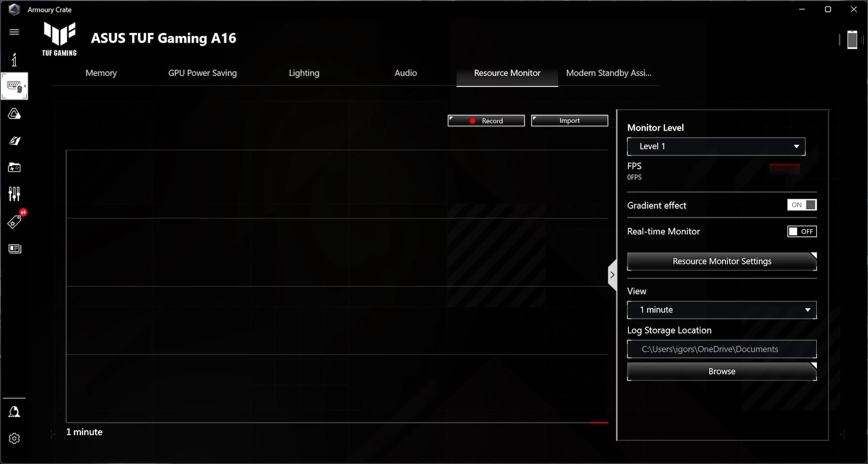The height and width of the screenshot is (464, 868).
Task: Switch to the GPU Power Saving tab
Action: (x=203, y=73)
